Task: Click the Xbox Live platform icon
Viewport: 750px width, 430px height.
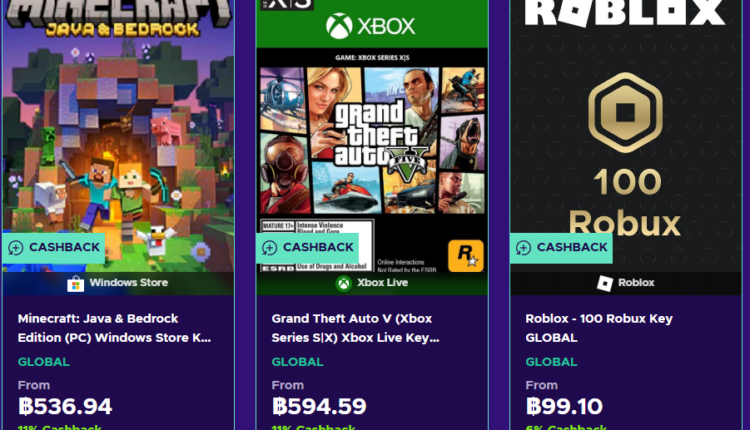Action: (344, 283)
